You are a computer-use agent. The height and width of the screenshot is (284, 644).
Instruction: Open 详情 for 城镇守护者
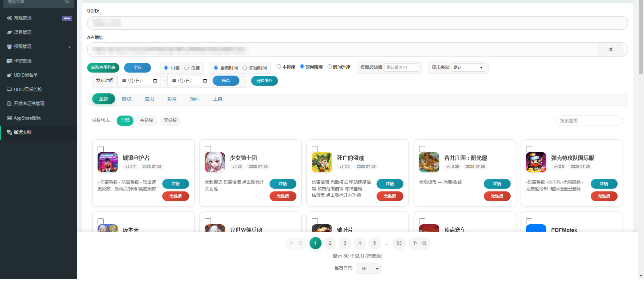[x=176, y=184]
